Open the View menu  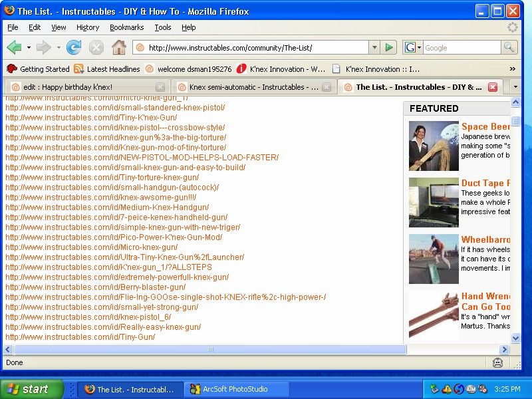coord(59,27)
